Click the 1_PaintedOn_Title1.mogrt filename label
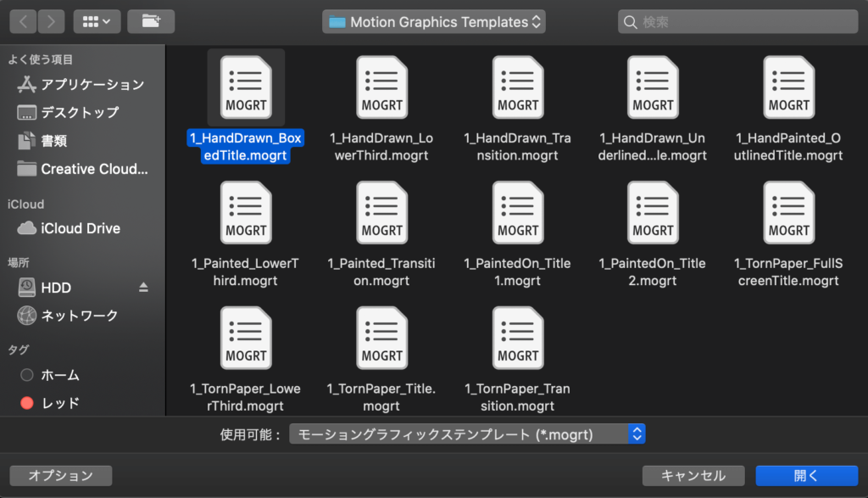 pos(518,272)
